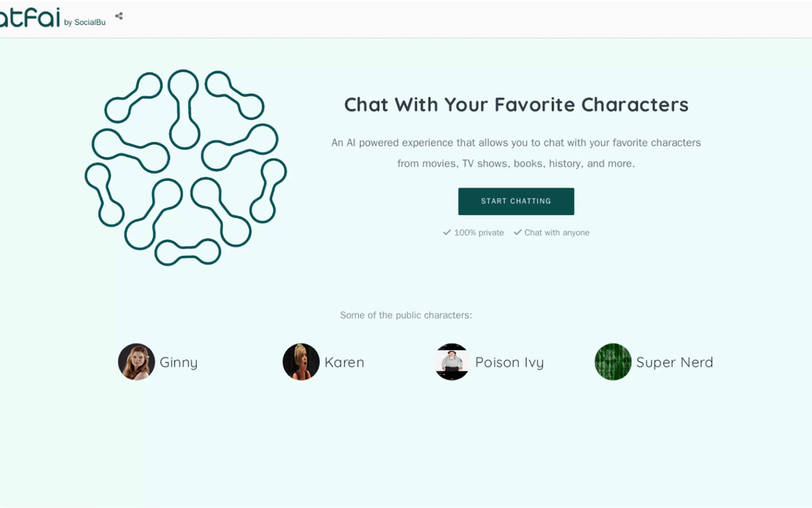
Task: Click the "Karen" character name
Action: tap(344, 362)
